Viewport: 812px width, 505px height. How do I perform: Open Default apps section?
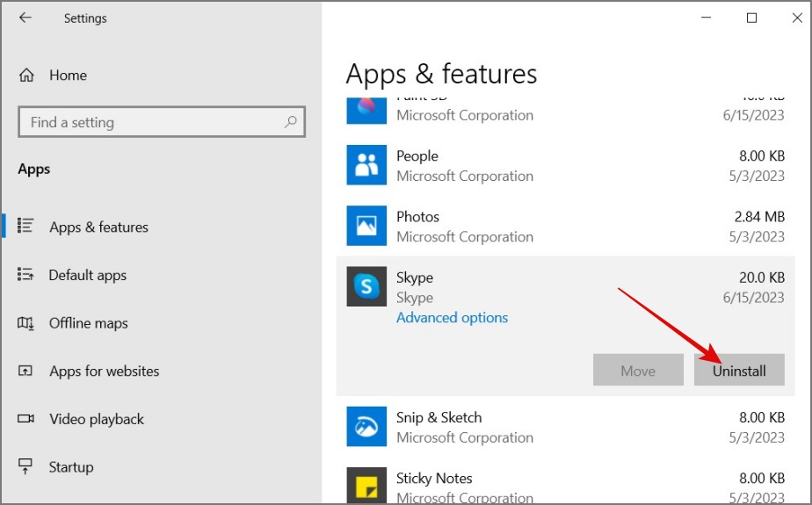coord(88,275)
